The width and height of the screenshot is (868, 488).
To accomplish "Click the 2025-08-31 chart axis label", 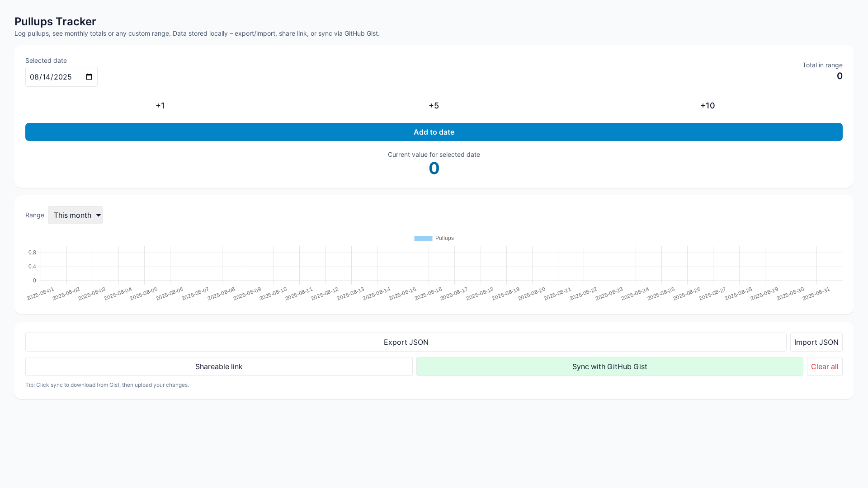I will pyautogui.click(x=816, y=294).
